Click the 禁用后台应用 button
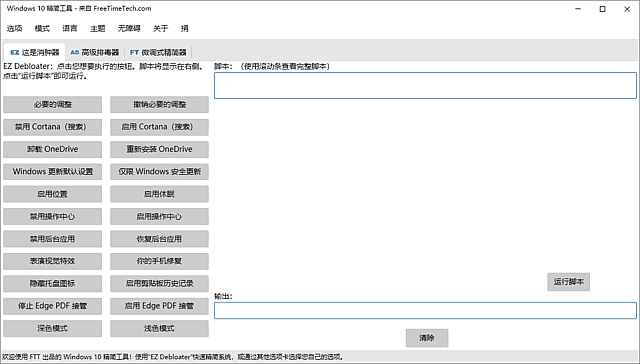The height and width of the screenshot is (364, 640). [53, 239]
